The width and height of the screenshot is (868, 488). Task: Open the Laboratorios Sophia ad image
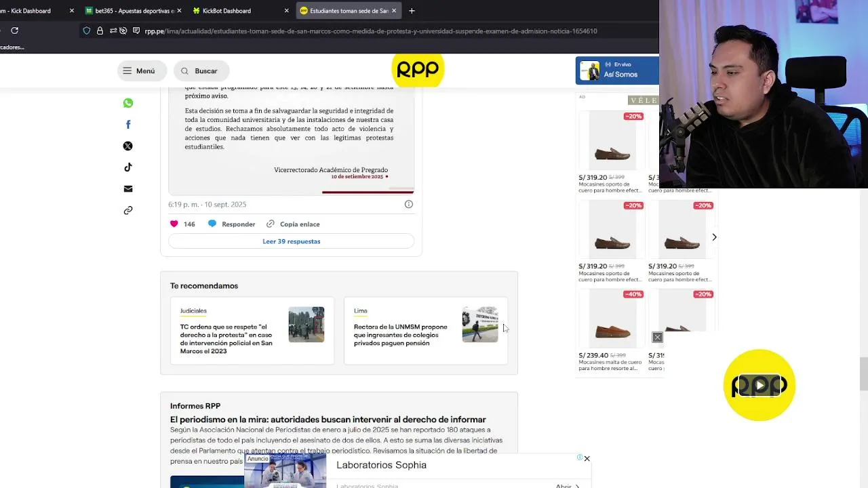point(285,470)
